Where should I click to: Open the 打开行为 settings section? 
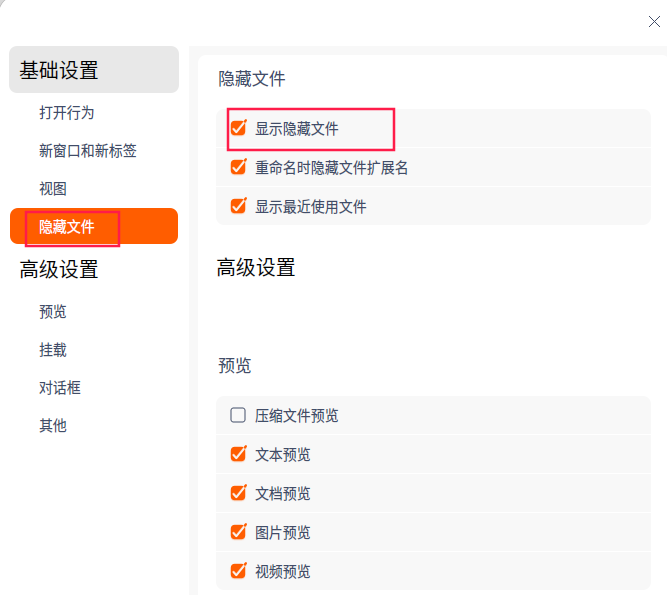[x=67, y=113]
